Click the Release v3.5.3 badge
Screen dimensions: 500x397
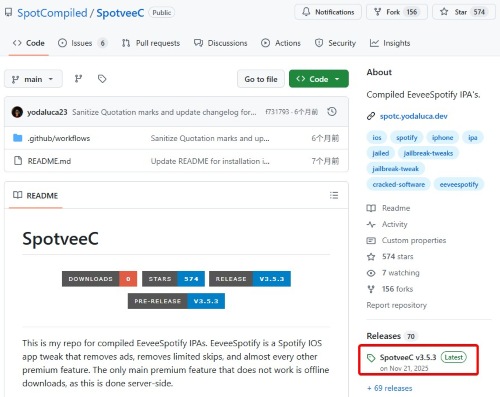point(250,279)
